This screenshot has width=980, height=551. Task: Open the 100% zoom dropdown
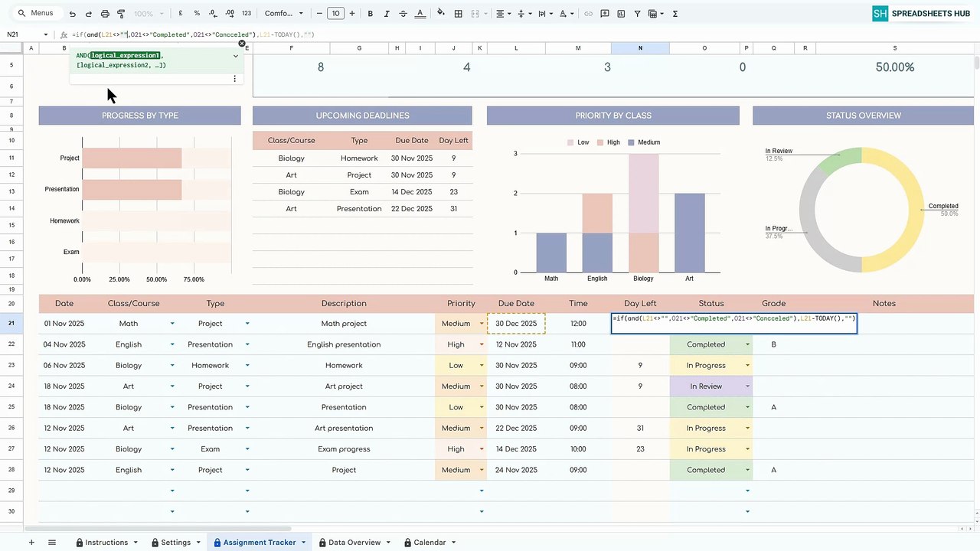(x=147, y=14)
